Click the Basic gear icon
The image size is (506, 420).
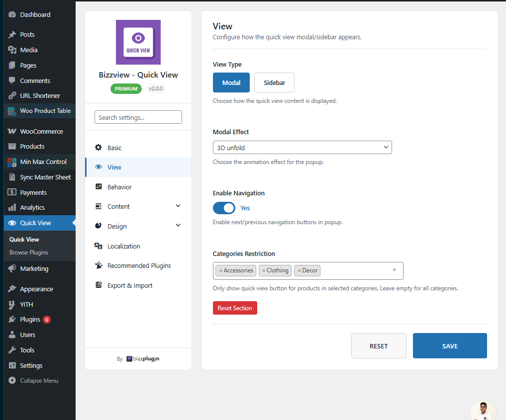pos(99,148)
